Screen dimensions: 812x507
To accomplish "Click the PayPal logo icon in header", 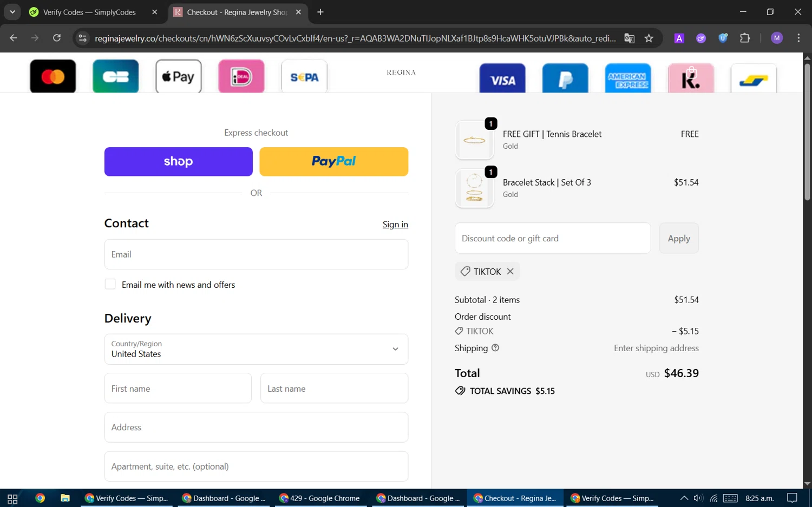I will tap(565, 78).
